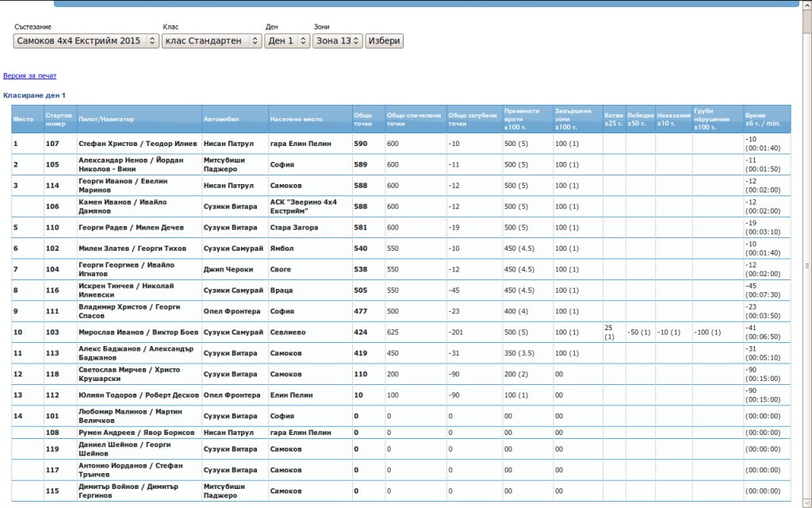Screen dimensions: 812x508
Task: Open the Ден 1 day selector
Action: point(287,40)
